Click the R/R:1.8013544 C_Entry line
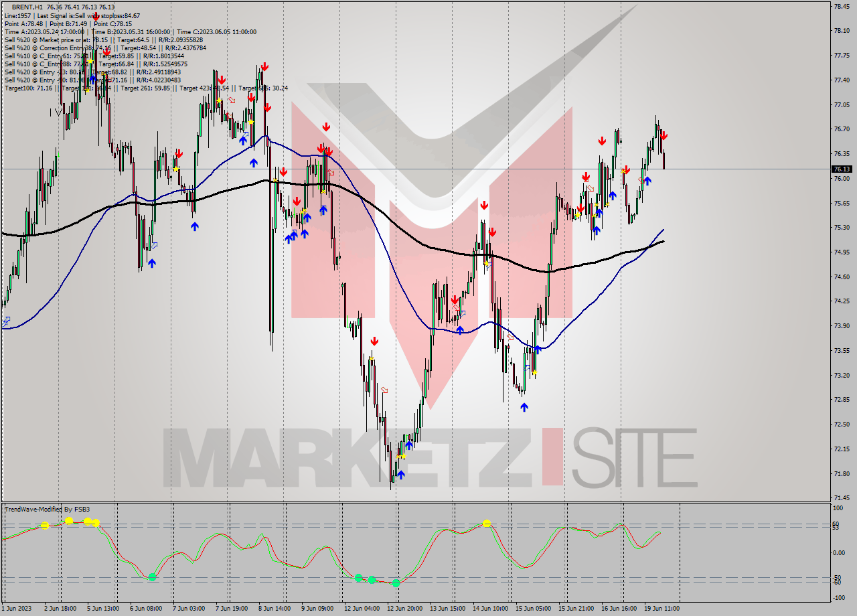 point(94,56)
